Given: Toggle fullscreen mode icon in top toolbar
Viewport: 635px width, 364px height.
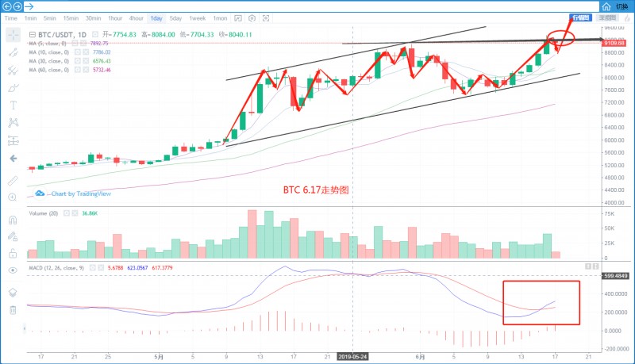Looking at the screenshot, I should point(265,17).
